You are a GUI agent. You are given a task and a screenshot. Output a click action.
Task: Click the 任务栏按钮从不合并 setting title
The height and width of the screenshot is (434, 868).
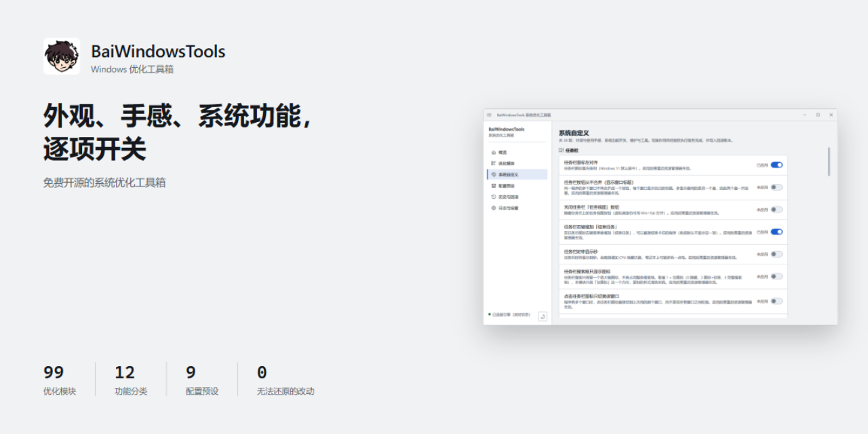[598, 182]
